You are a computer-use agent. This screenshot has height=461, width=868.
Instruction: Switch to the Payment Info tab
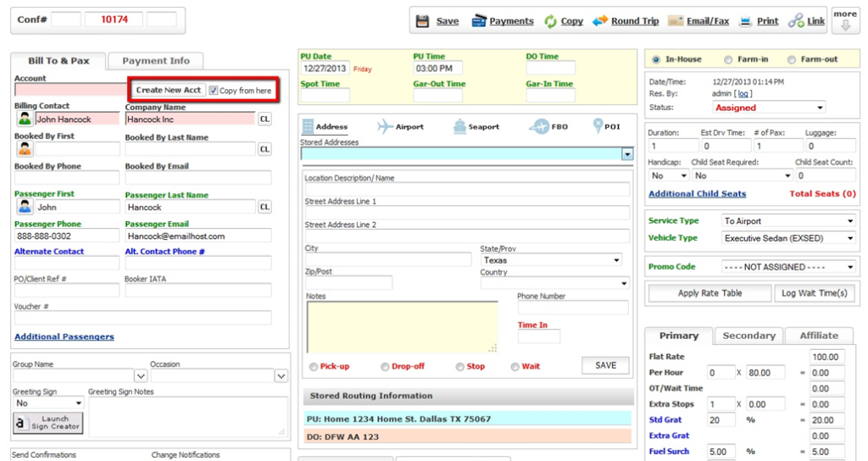(156, 61)
